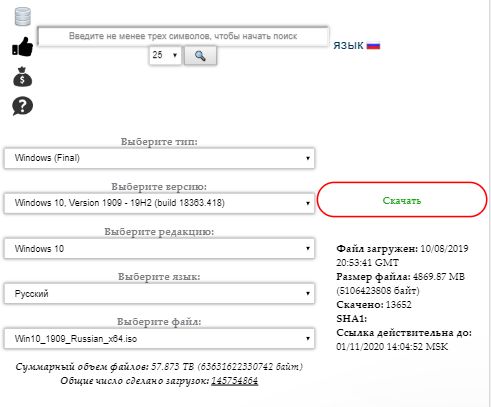The height and width of the screenshot is (407, 491).
Task: Click the 'Выберите тип:' label
Action: click(159, 142)
